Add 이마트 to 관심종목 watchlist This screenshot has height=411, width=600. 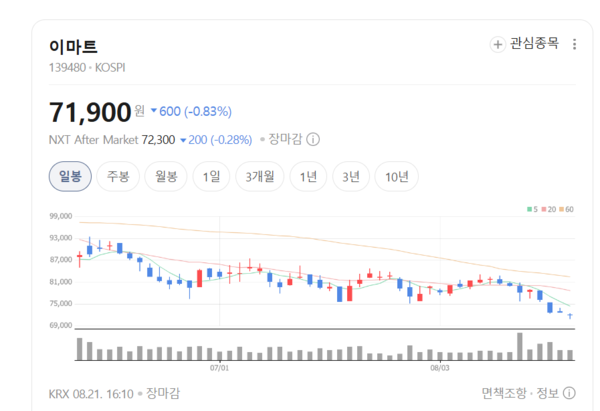click(x=525, y=44)
